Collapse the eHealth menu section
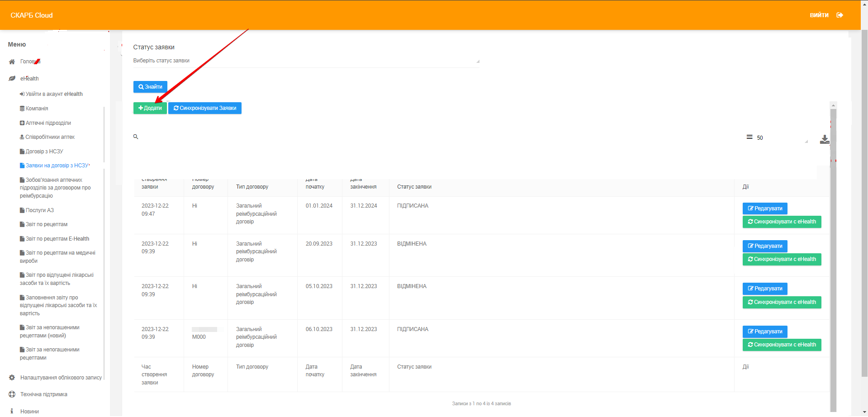Image resolution: width=868 pixels, height=417 pixels. tap(29, 79)
